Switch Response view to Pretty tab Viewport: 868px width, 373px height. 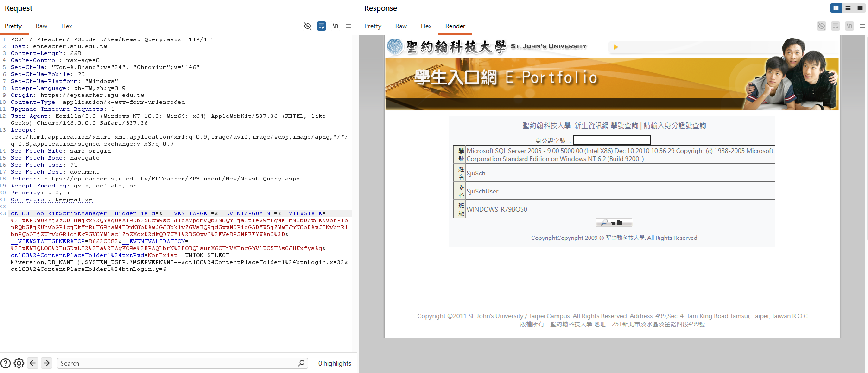point(373,26)
